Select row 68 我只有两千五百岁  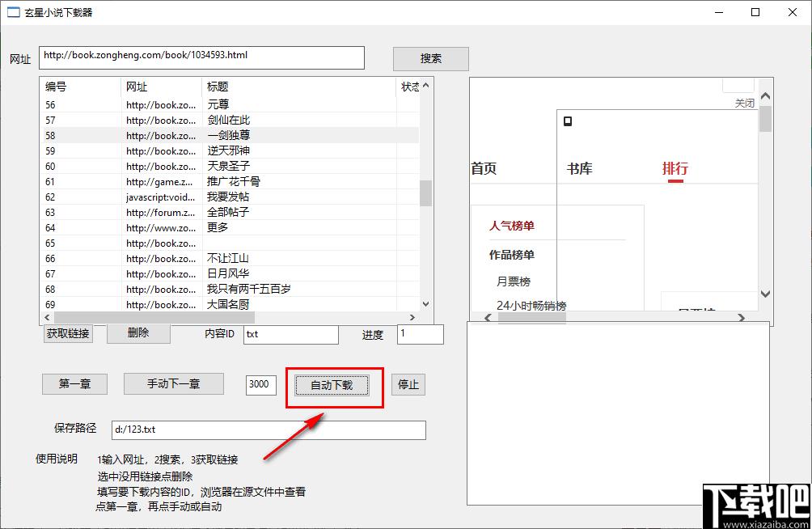[x=230, y=289]
